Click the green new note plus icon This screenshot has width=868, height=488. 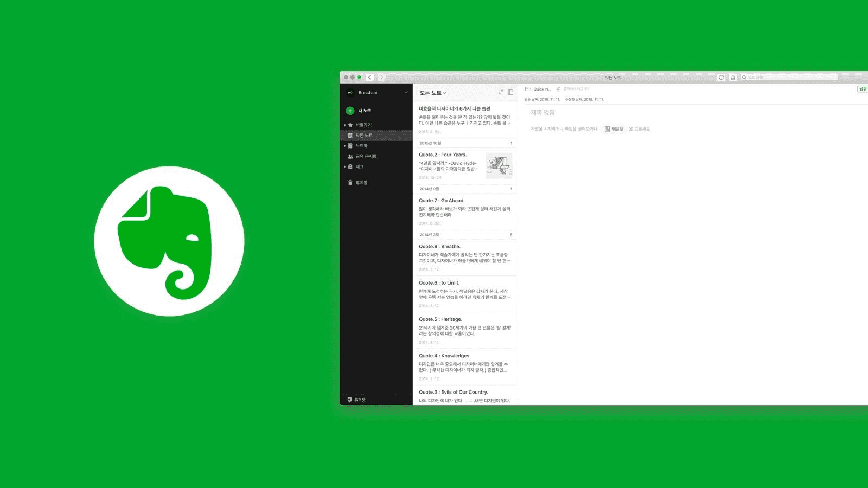(350, 111)
